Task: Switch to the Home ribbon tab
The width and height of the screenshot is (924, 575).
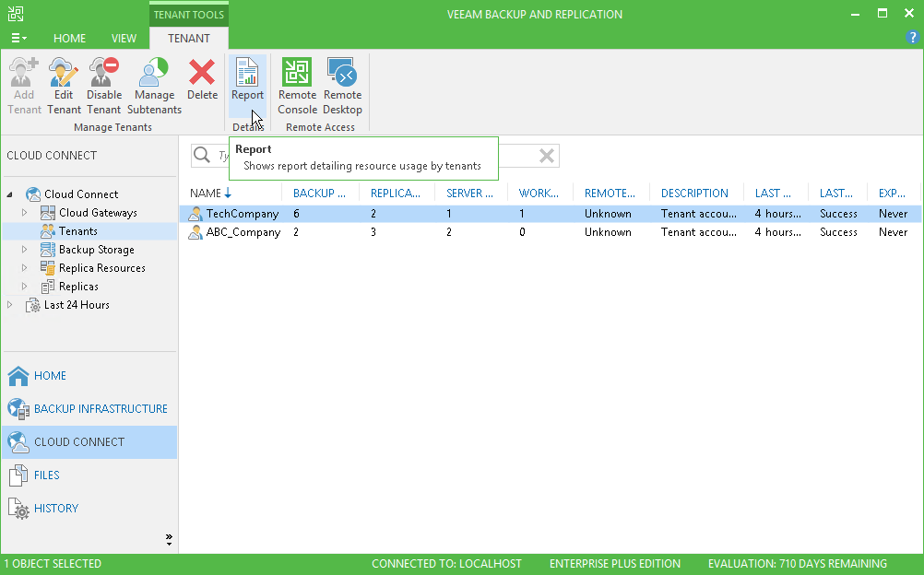Action: pyautogui.click(x=69, y=39)
